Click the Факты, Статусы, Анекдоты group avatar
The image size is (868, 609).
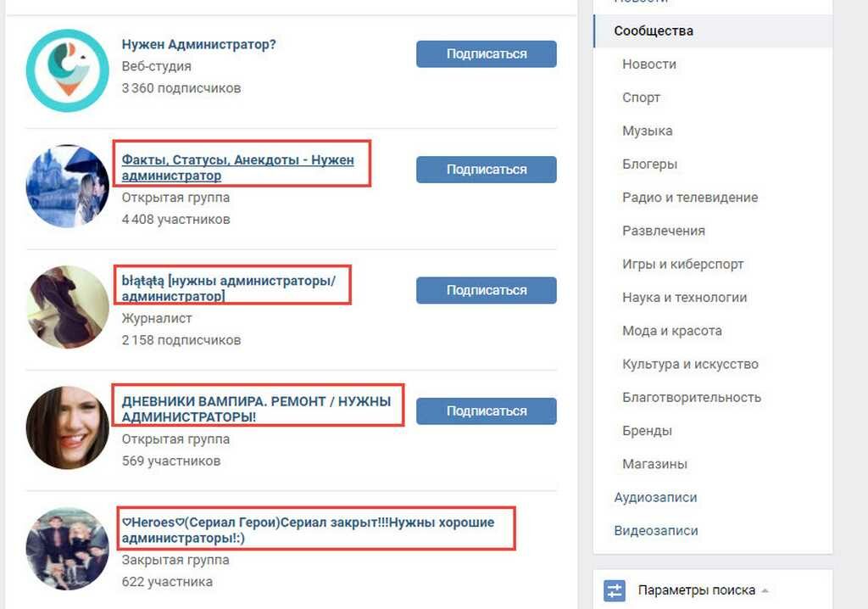67,186
